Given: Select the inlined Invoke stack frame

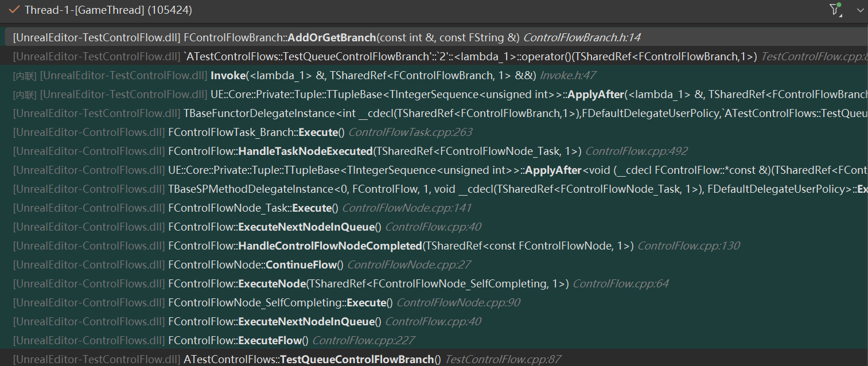Looking at the screenshot, I should click(228, 75).
